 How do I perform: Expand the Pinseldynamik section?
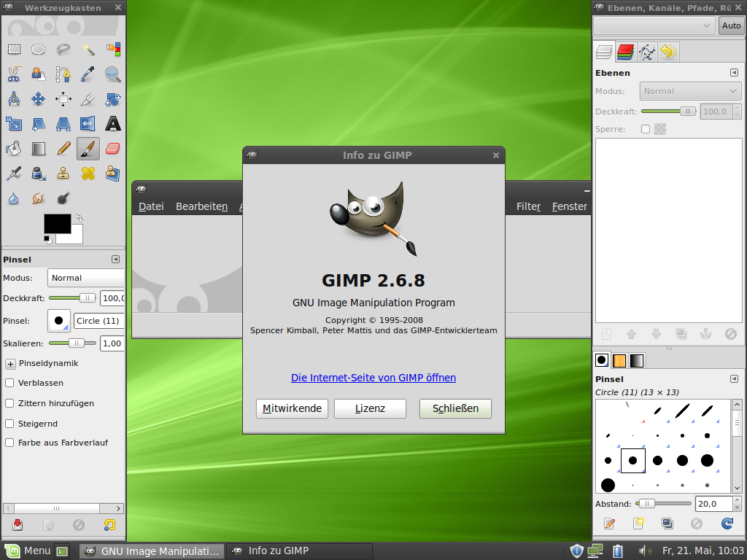pyautogui.click(x=9, y=363)
